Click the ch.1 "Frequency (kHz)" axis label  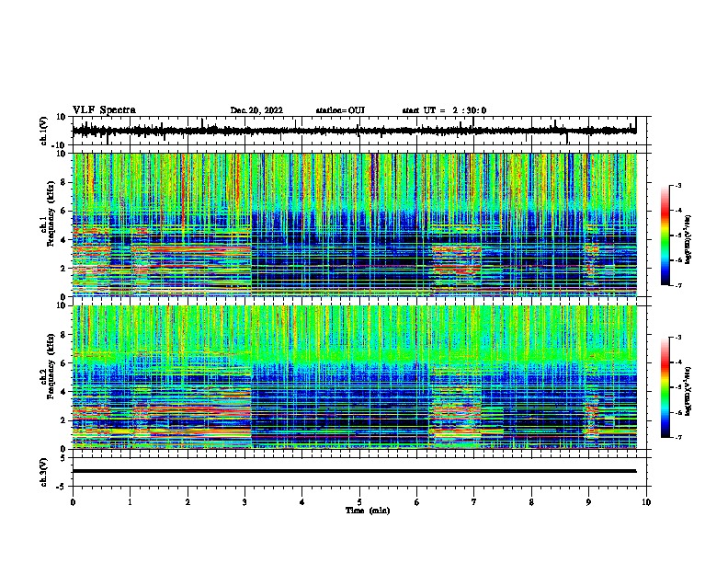(51, 213)
